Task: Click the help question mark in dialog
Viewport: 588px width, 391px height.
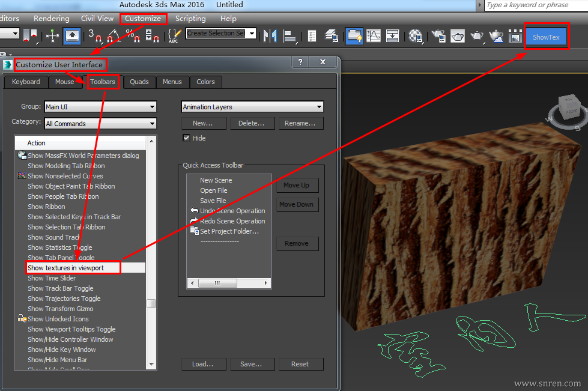Action: pos(300,62)
